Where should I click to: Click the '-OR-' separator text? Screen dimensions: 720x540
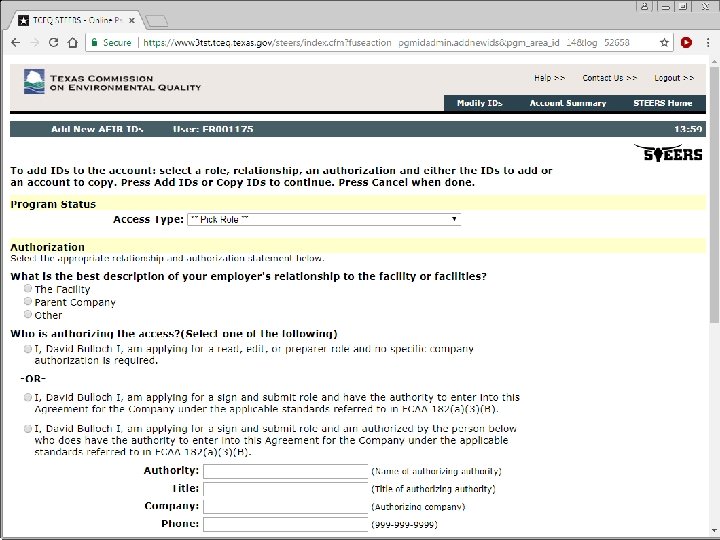tap(33, 379)
